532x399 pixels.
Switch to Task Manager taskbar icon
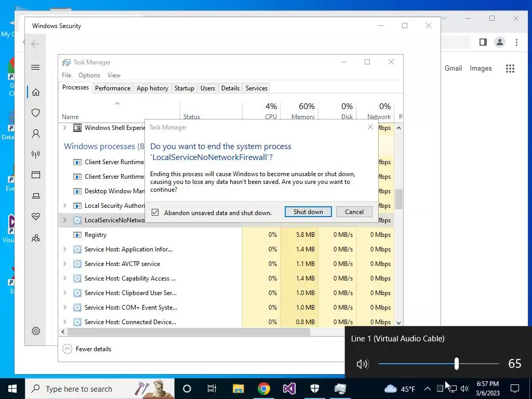click(x=340, y=389)
